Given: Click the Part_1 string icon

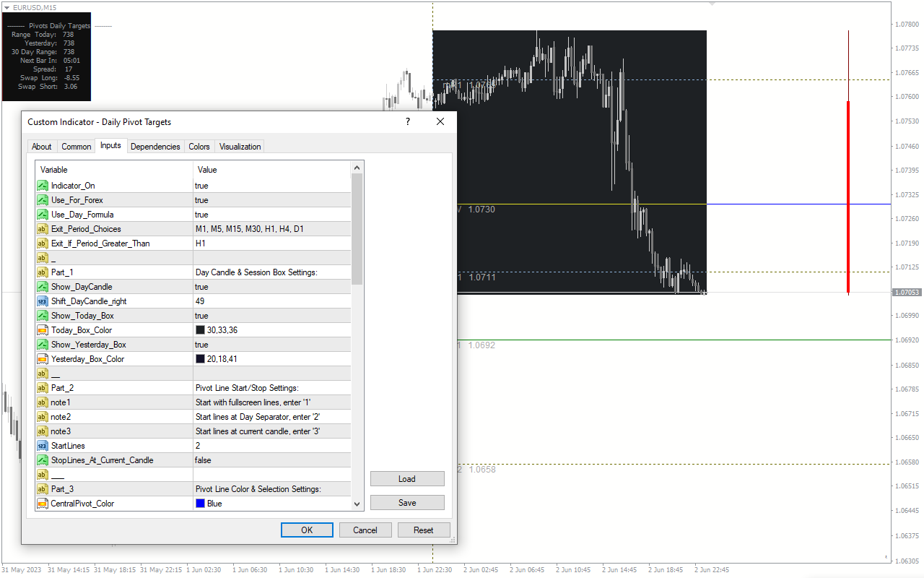Looking at the screenshot, I should coord(42,272).
